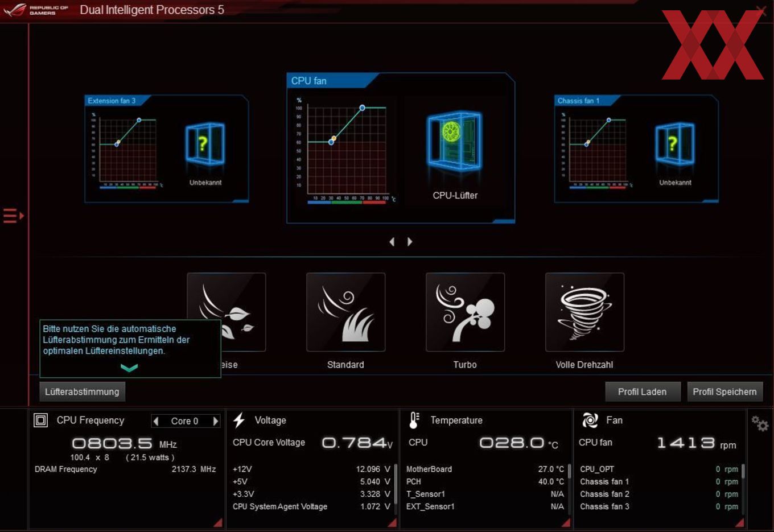774x532 pixels.
Task: Switch to next core in CPU Frequency
Action: click(215, 421)
